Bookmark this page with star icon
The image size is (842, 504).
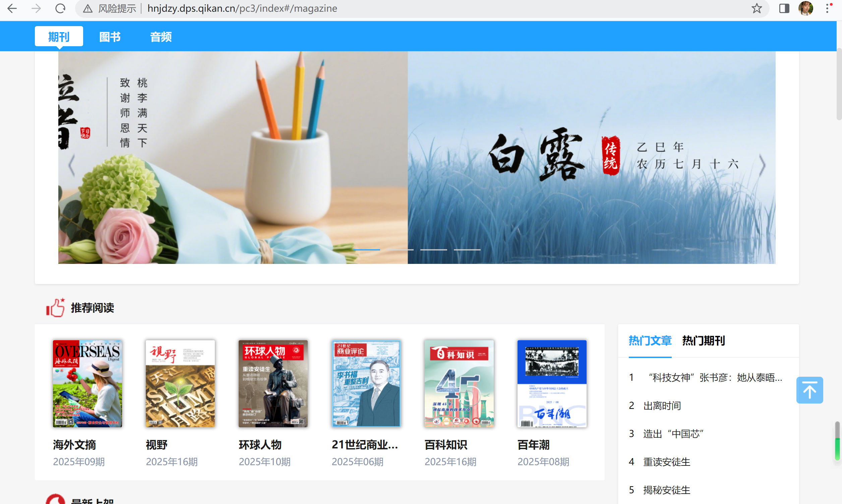click(756, 8)
